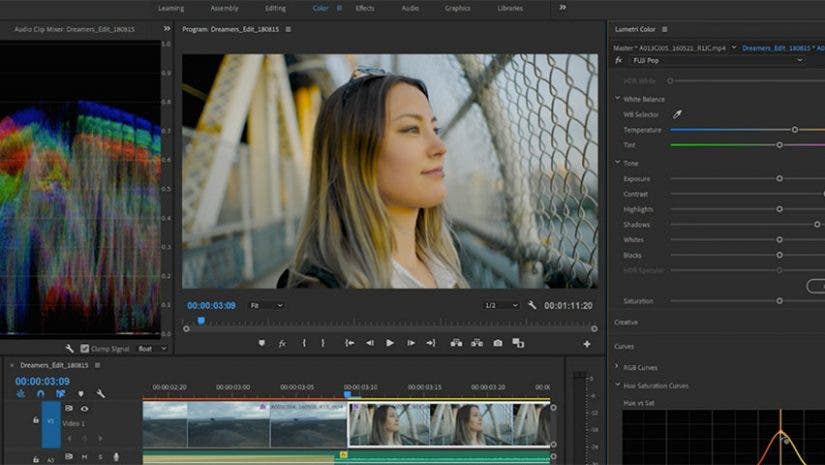Export frame with camera icon

point(498,343)
